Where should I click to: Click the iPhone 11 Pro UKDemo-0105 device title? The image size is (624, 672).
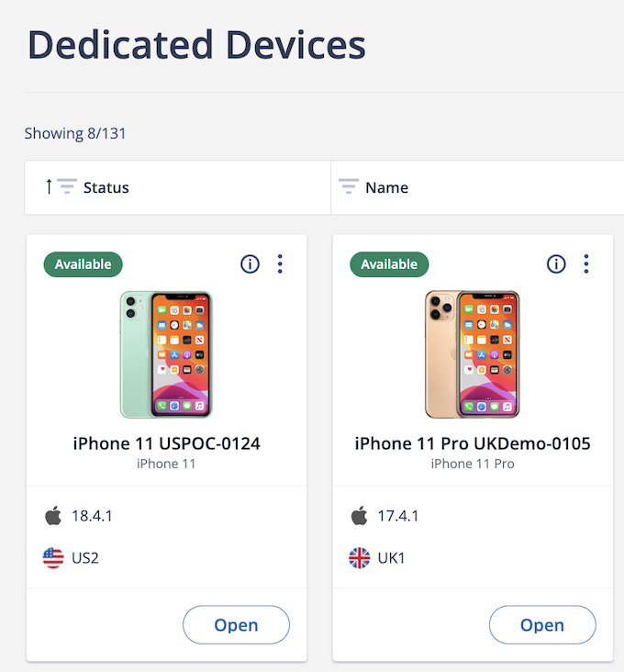473,443
